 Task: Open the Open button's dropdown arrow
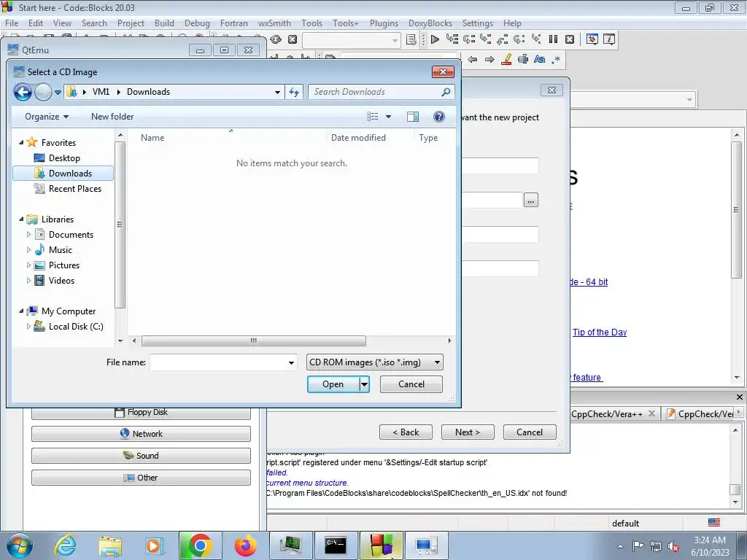click(364, 384)
